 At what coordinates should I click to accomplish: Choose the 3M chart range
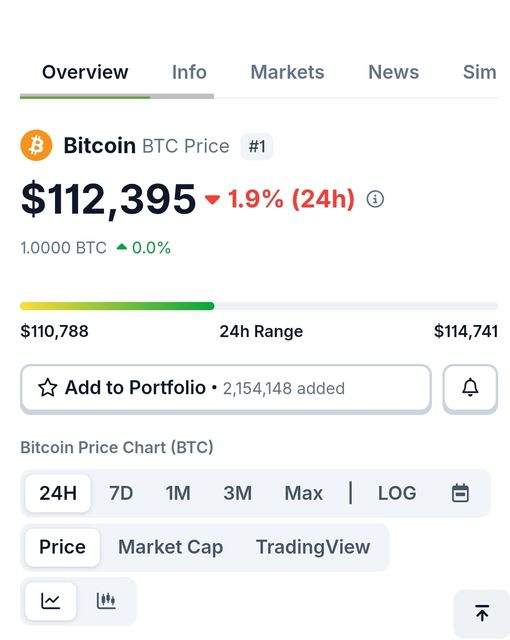[x=237, y=493]
